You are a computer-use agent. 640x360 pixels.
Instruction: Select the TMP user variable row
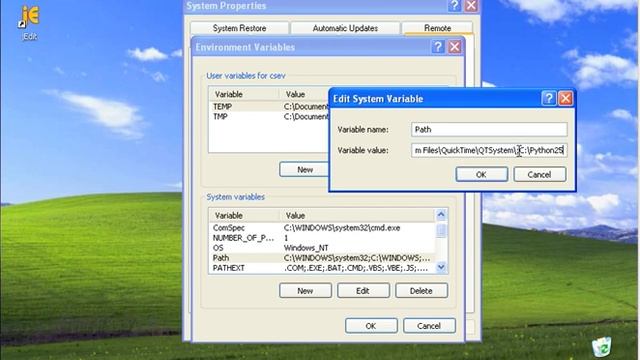(x=269, y=117)
